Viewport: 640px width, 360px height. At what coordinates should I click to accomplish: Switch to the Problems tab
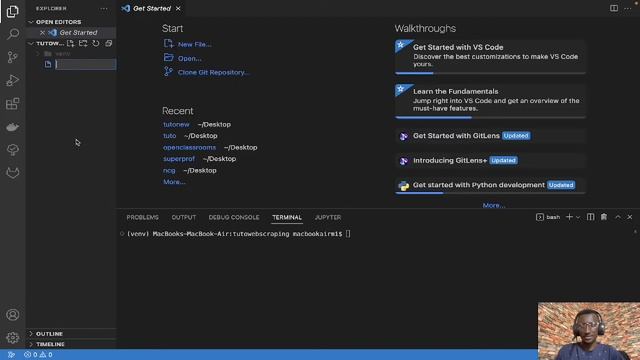(x=142, y=218)
